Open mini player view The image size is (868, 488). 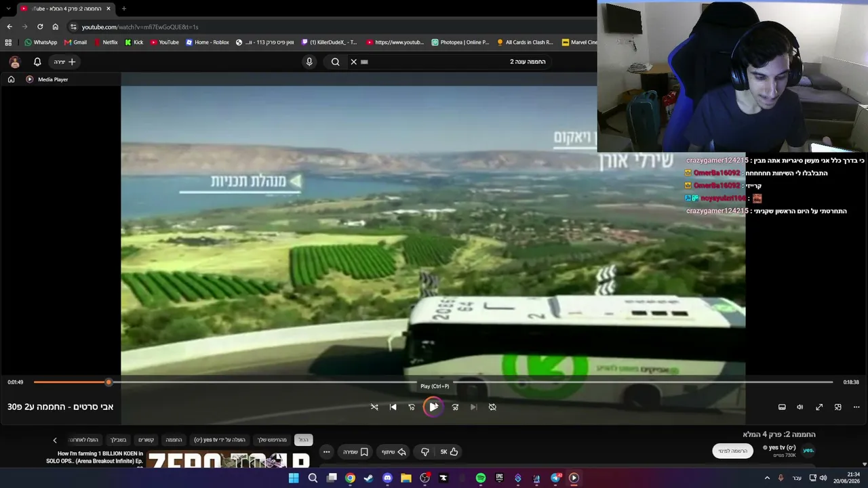click(x=837, y=407)
